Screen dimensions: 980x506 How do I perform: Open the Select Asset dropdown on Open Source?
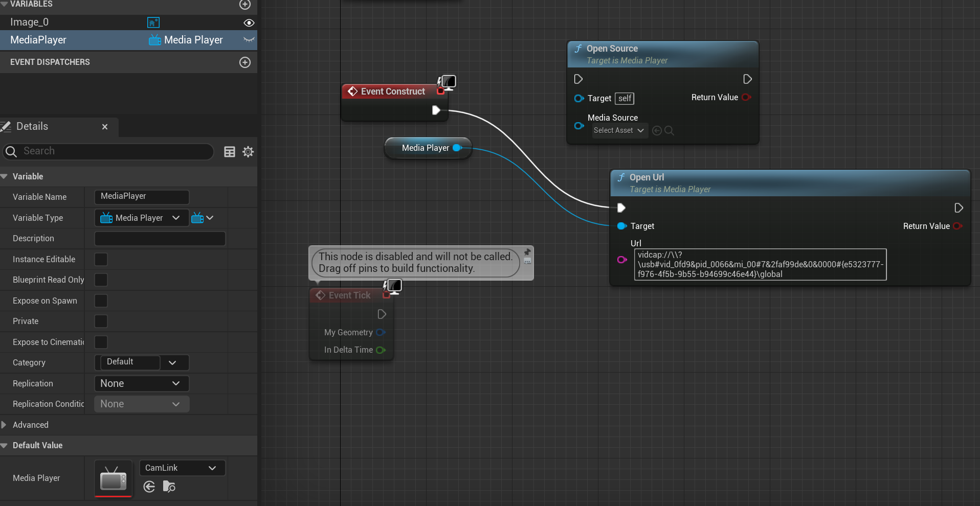click(619, 131)
